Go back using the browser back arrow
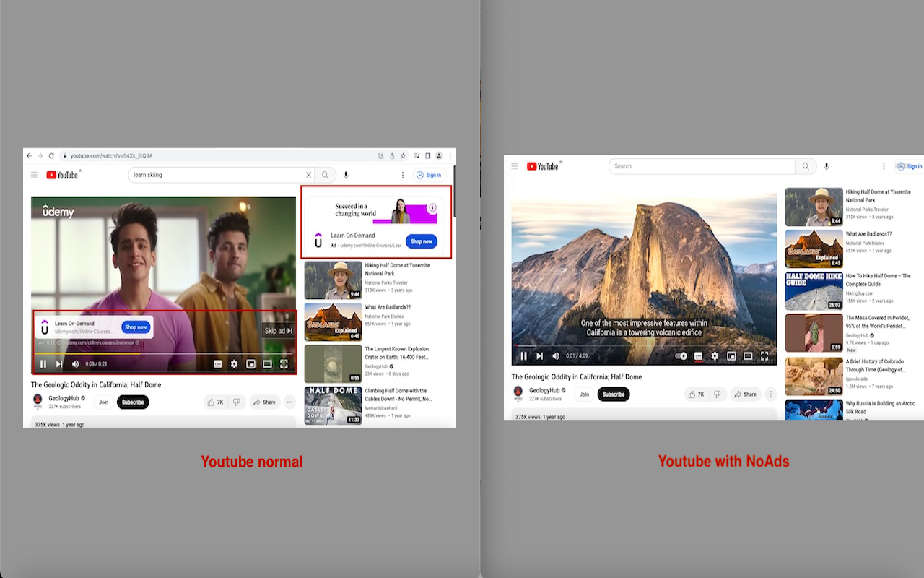This screenshot has width=924, height=578. 30,155
